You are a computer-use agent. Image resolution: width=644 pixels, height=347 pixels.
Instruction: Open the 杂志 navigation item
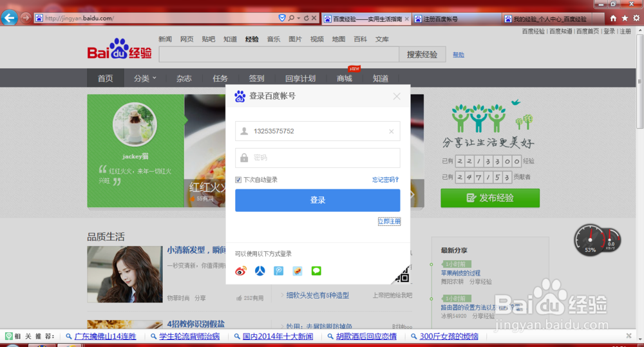184,79
